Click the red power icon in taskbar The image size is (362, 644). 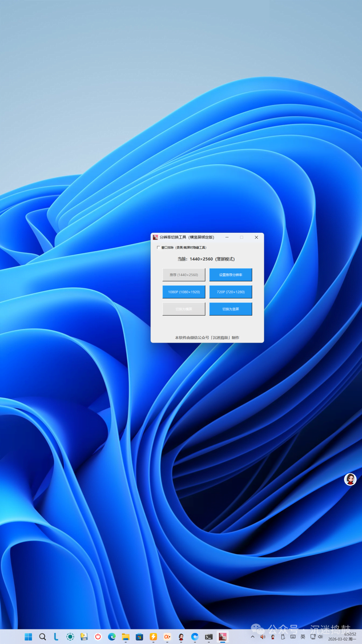(x=98, y=637)
